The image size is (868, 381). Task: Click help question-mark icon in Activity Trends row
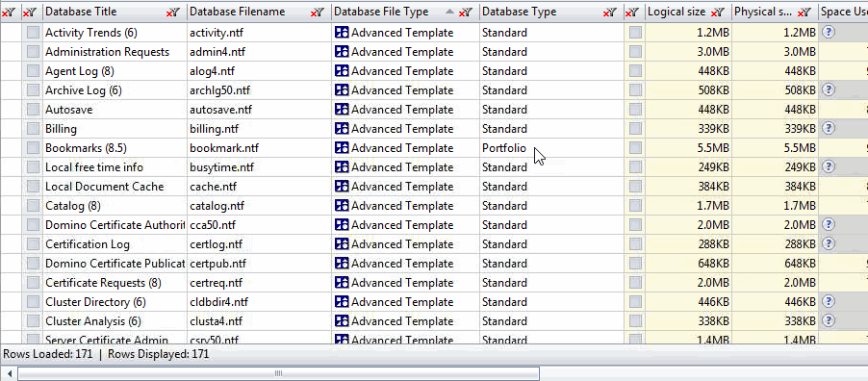pos(829,33)
